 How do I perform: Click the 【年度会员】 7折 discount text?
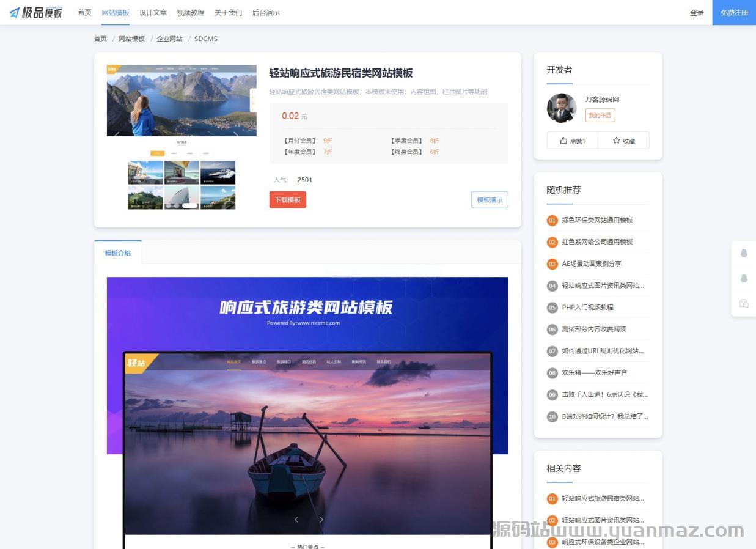click(x=307, y=152)
